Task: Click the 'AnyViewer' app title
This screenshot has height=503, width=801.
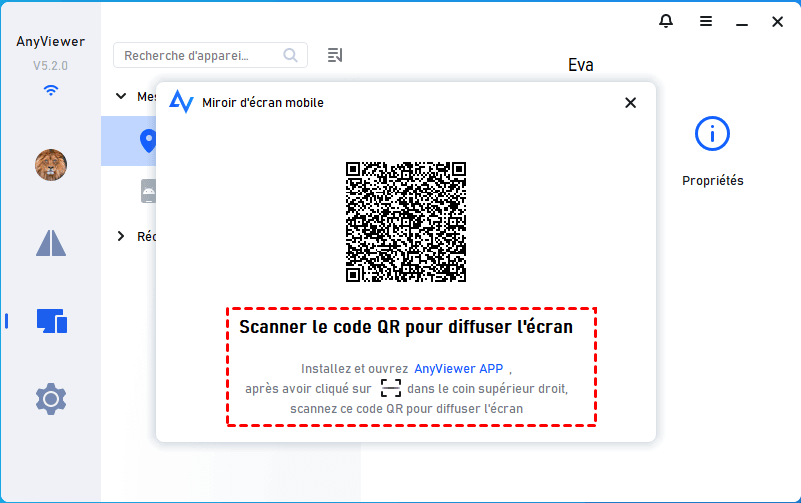Action: click(51, 42)
